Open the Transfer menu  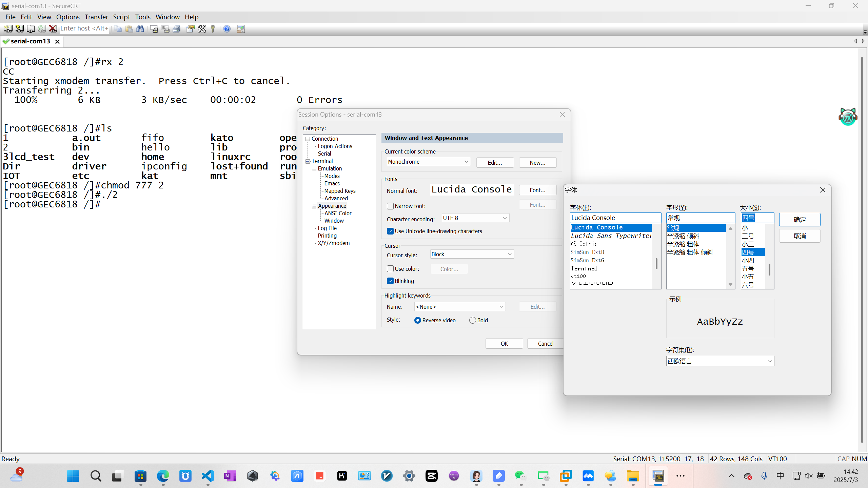pos(96,17)
